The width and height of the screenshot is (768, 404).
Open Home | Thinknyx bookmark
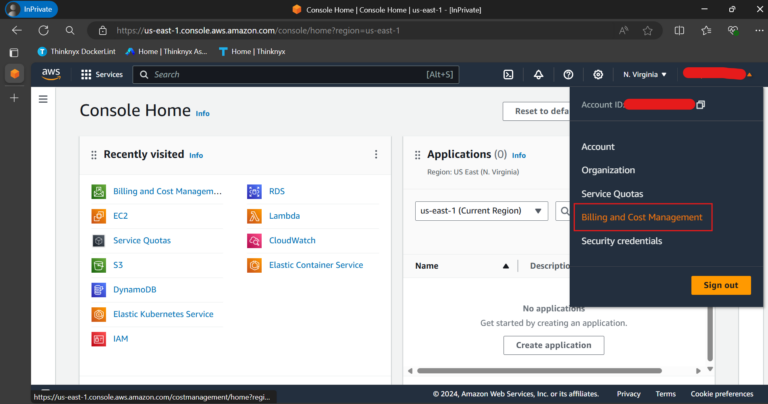click(x=252, y=51)
